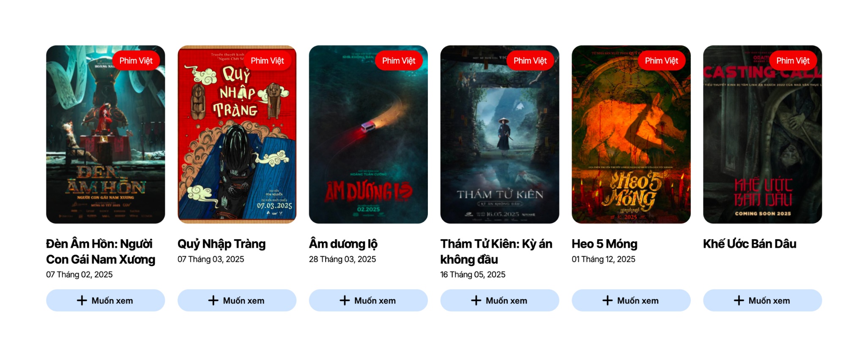Open the red Quỷ Nhập Tràng poster
Image resolution: width=868 pixels, height=360 pixels.
(x=237, y=134)
